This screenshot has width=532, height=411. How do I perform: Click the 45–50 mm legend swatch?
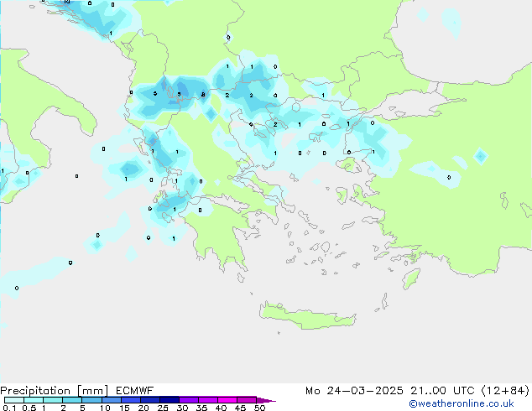247,400
